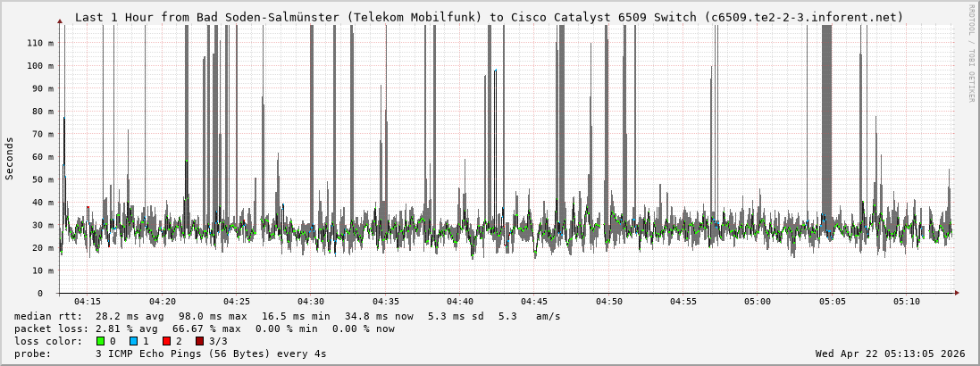Screen dimensions: 980x366
Task: Click the Wed Apr 22 timestamp text
Action: point(890,354)
